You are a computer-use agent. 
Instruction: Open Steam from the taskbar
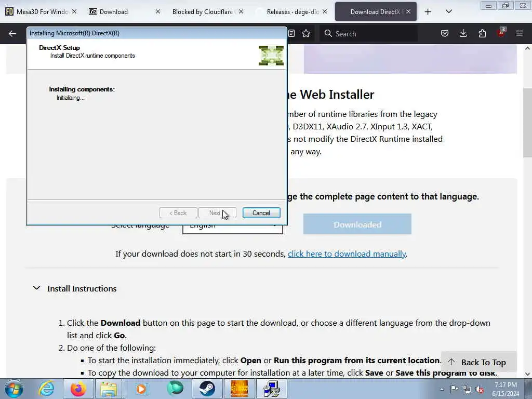click(207, 389)
